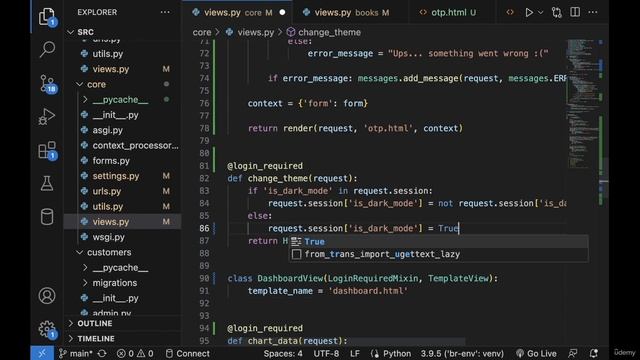Open the Run and Debug view
The image size is (640, 360).
47,117
